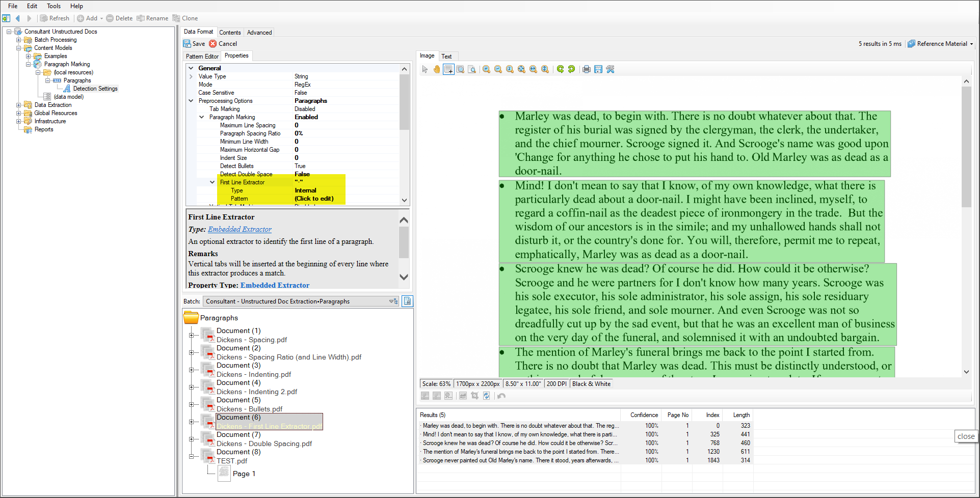This screenshot has width=980, height=498.
Task: Click the print icon in image viewer
Action: point(587,69)
